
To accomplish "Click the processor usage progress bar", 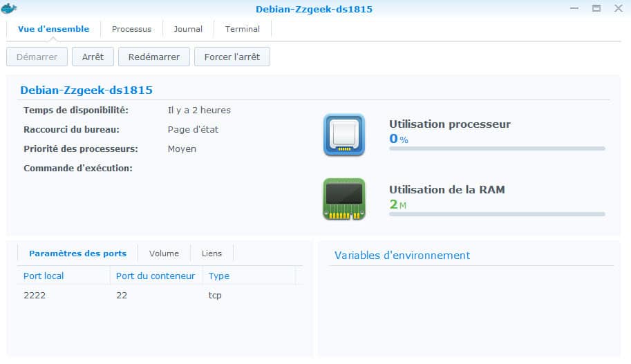I will (497, 149).
